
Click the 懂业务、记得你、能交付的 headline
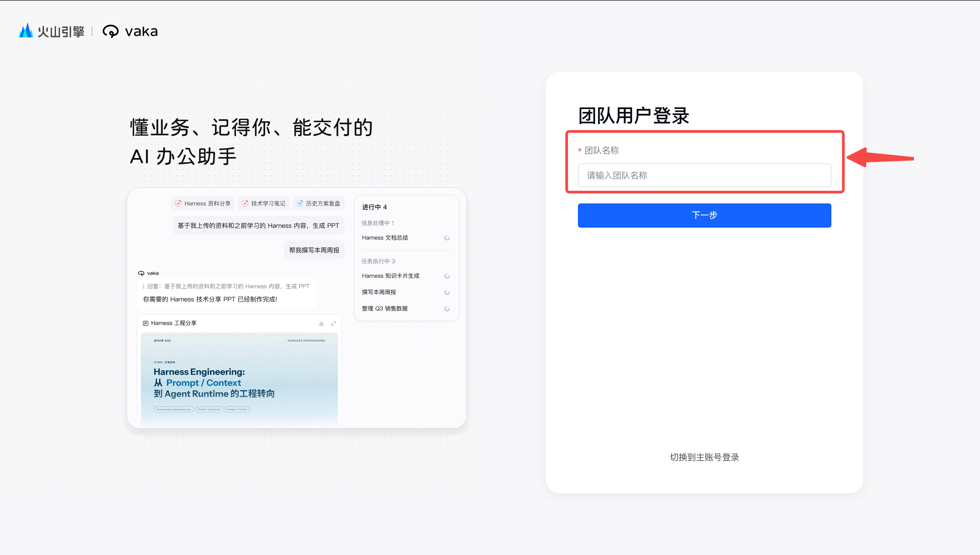[x=251, y=127]
